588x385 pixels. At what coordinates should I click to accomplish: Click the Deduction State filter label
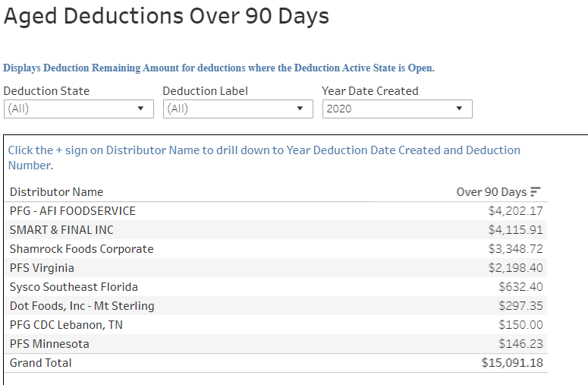tap(46, 91)
